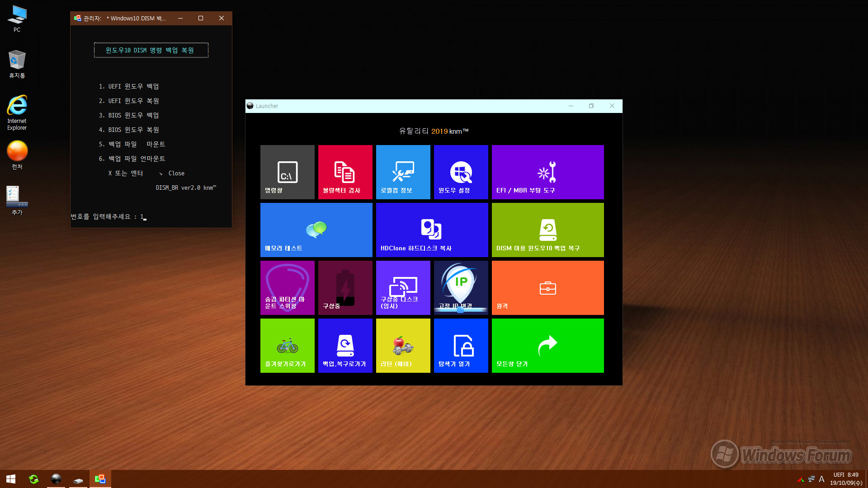The height and width of the screenshot is (488, 868).
Task: Launch EFI / MBR 부팅 도구 tile
Action: pos(547,172)
